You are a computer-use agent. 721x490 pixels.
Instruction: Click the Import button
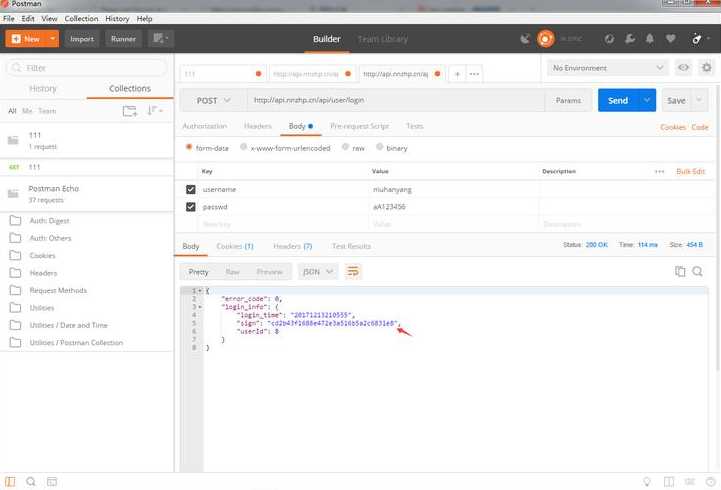(82, 39)
